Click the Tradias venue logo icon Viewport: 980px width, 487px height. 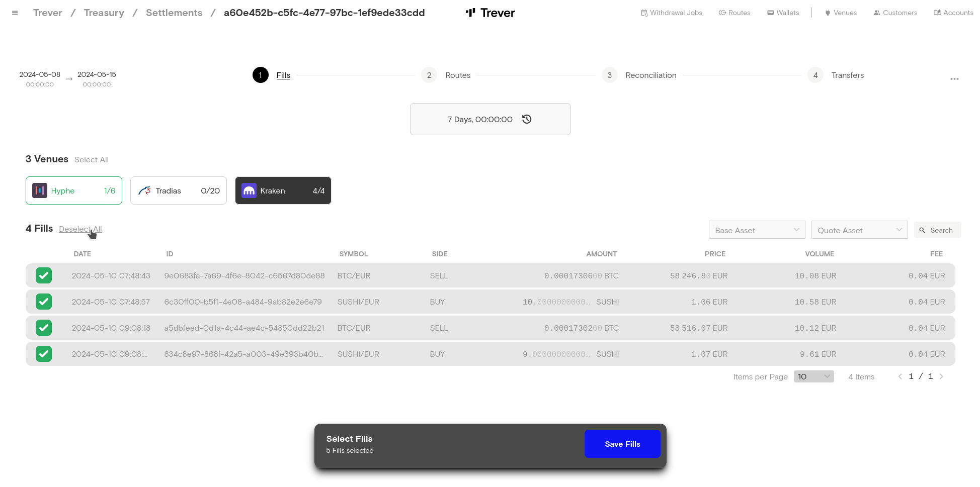point(144,190)
